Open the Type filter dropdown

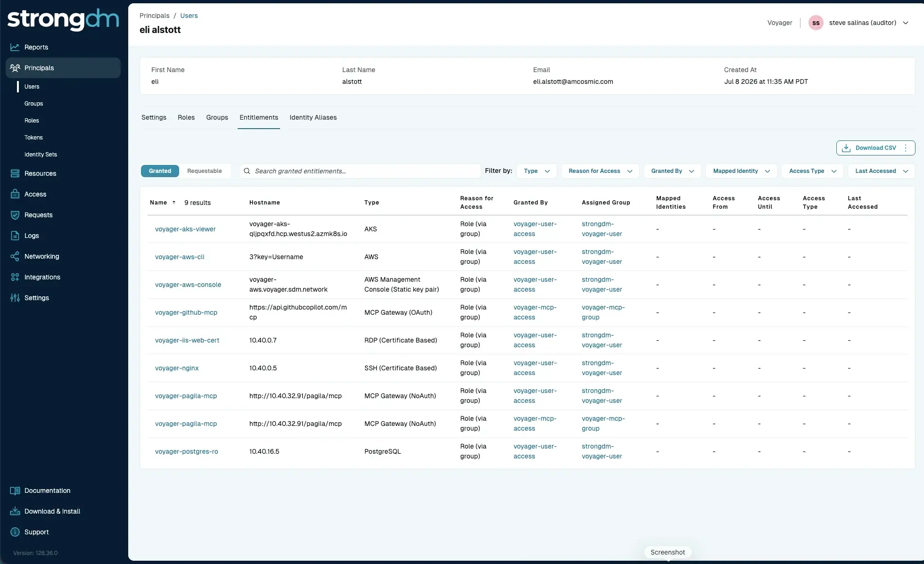coord(537,171)
